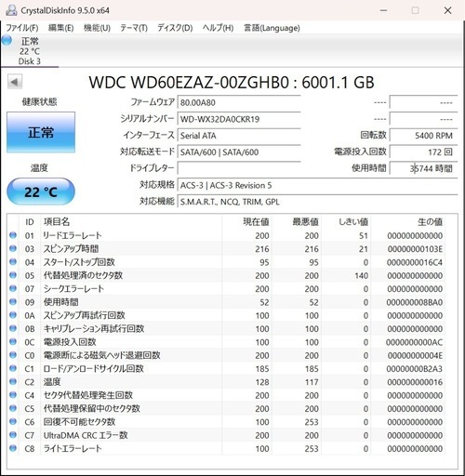Open the ディスク(D) menu
The height and width of the screenshot is (476, 465).
pos(175,28)
